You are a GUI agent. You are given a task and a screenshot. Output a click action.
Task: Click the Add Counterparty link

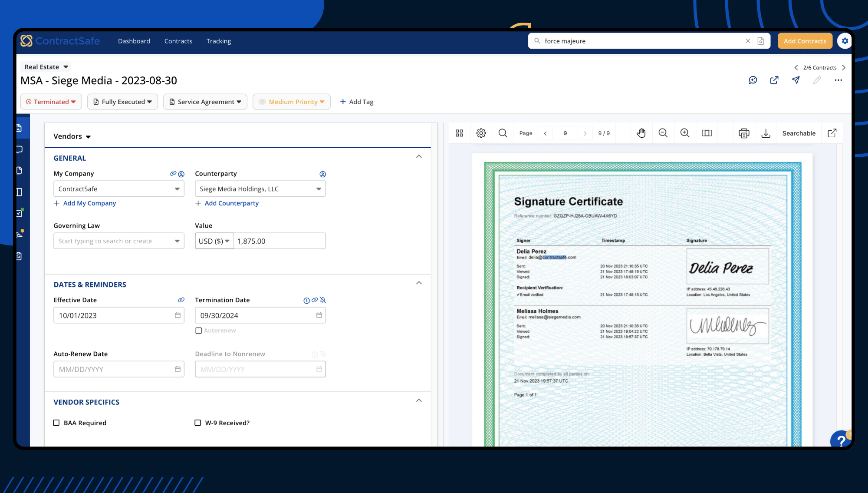(x=227, y=203)
